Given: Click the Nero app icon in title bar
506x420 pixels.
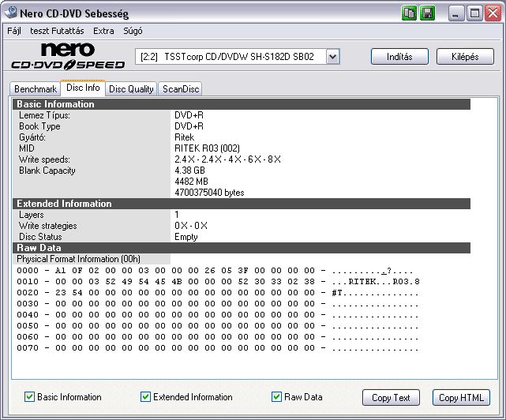Looking at the screenshot, I should click(11, 13).
